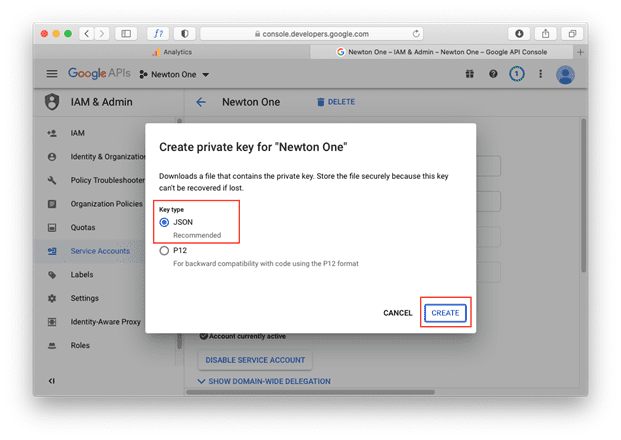The height and width of the screenshot is (440, 621).
Task: Open the help question mark icon
Action: [x=493, y=74]
